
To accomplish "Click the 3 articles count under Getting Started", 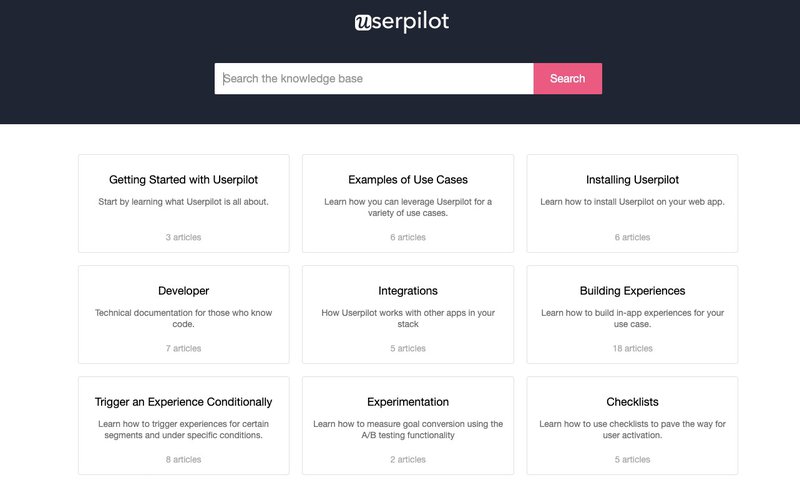I will point(183,238).
